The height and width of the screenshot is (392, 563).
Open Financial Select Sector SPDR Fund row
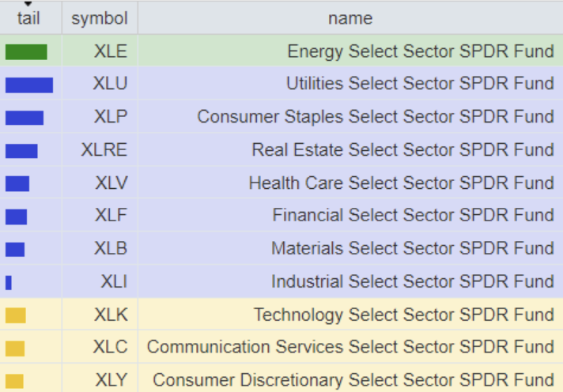click(413, 215)
